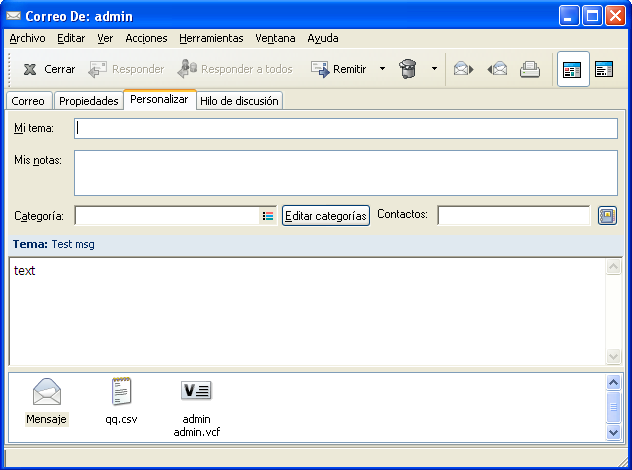Screen dimensions: 632x470
Task: Maximize the Correo De: admin window
Action: (592, 16)
